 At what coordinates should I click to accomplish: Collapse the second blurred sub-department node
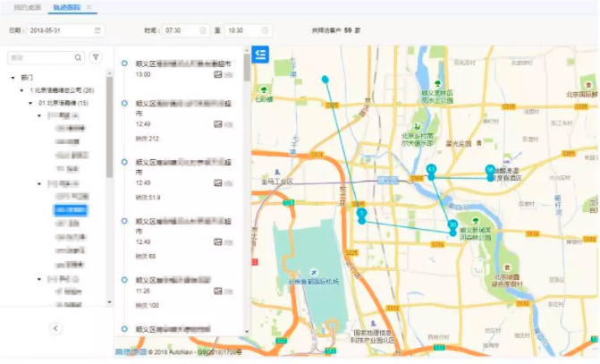39,183
